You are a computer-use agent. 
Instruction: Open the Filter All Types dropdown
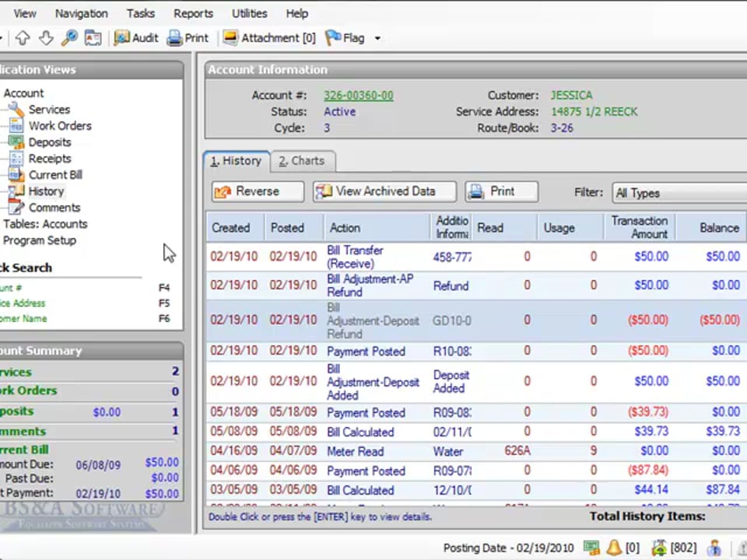tap(677, 193)
